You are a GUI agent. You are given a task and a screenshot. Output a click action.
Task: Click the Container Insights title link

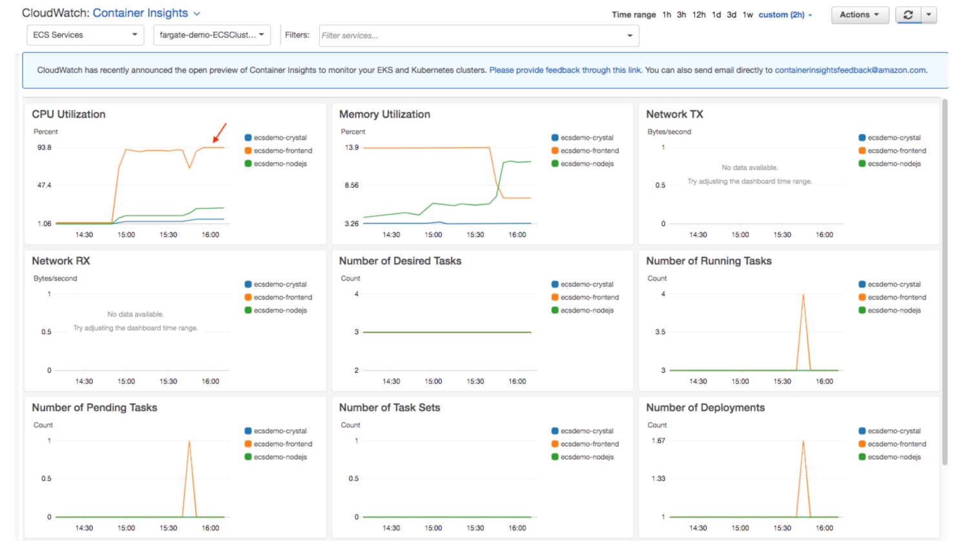140,13
